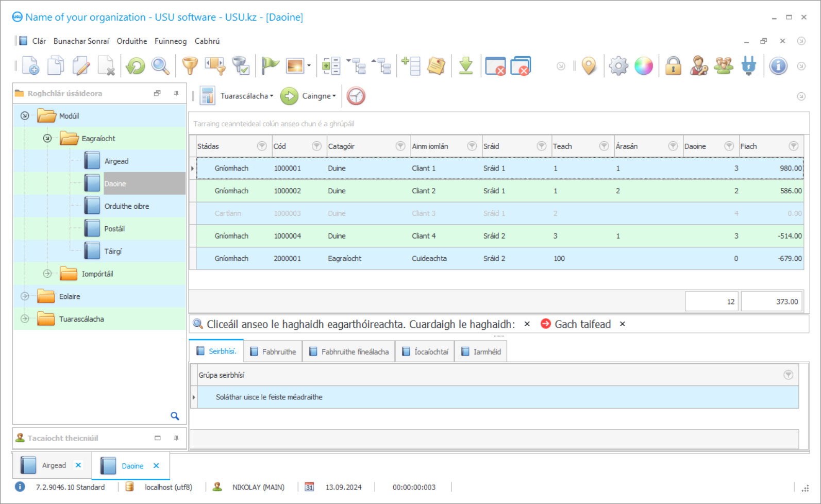
Task: Click the add column list icon
Action: point(411,66)
